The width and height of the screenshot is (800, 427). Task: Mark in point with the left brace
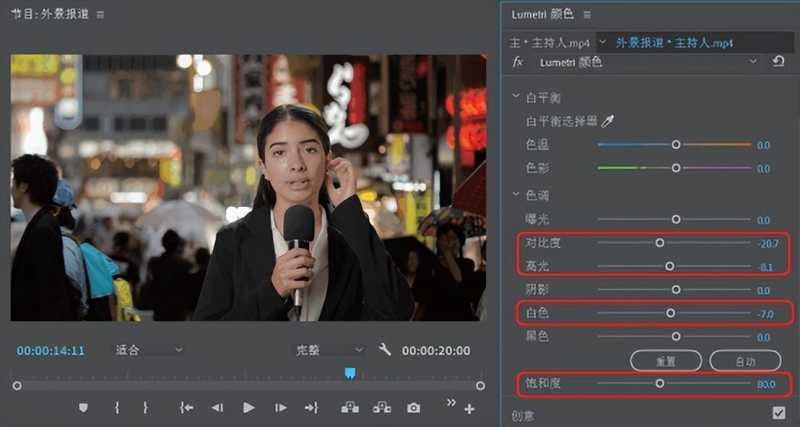(117, 408)
